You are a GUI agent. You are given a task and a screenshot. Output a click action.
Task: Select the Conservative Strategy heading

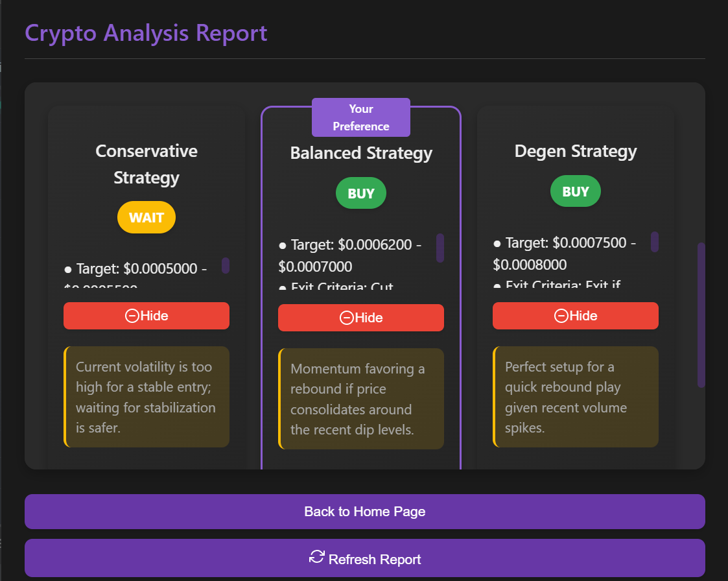(x=147, y=164)
